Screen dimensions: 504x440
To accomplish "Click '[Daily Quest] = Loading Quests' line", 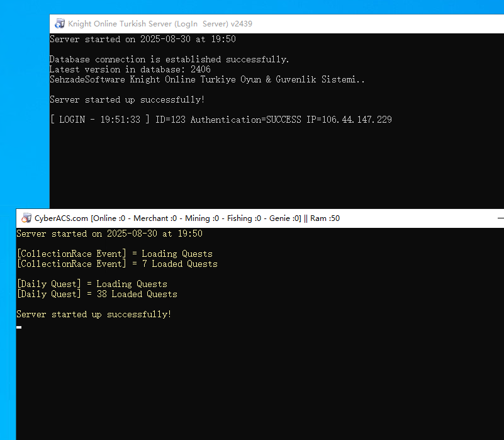I will point(92,284).
